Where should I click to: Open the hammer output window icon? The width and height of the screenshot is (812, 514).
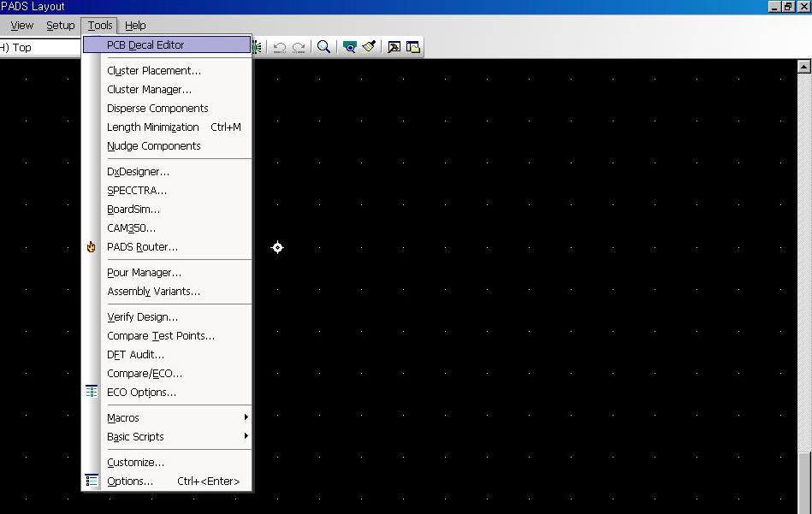[x=394, y=47]
